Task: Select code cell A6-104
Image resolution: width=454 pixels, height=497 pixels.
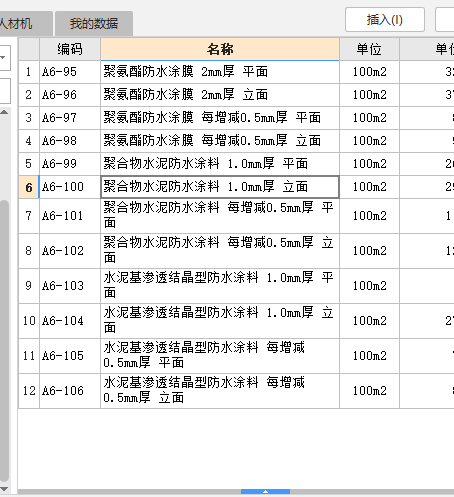Action: 70,321
